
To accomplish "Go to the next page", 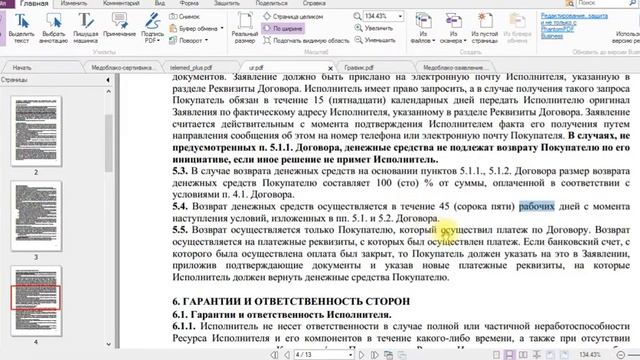I will point(362,355).
